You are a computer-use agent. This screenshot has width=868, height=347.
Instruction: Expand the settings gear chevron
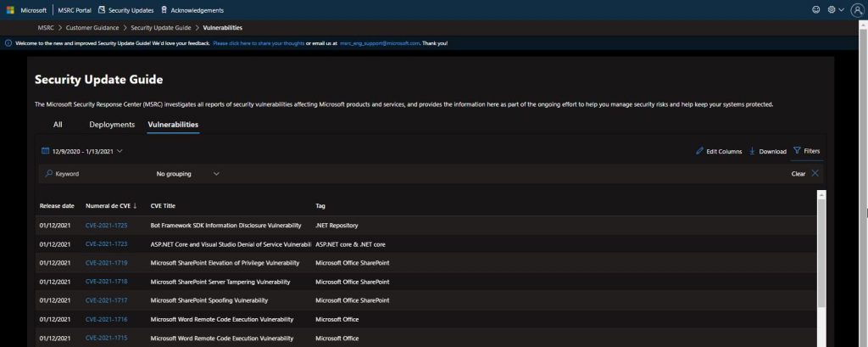click(842, 10)
